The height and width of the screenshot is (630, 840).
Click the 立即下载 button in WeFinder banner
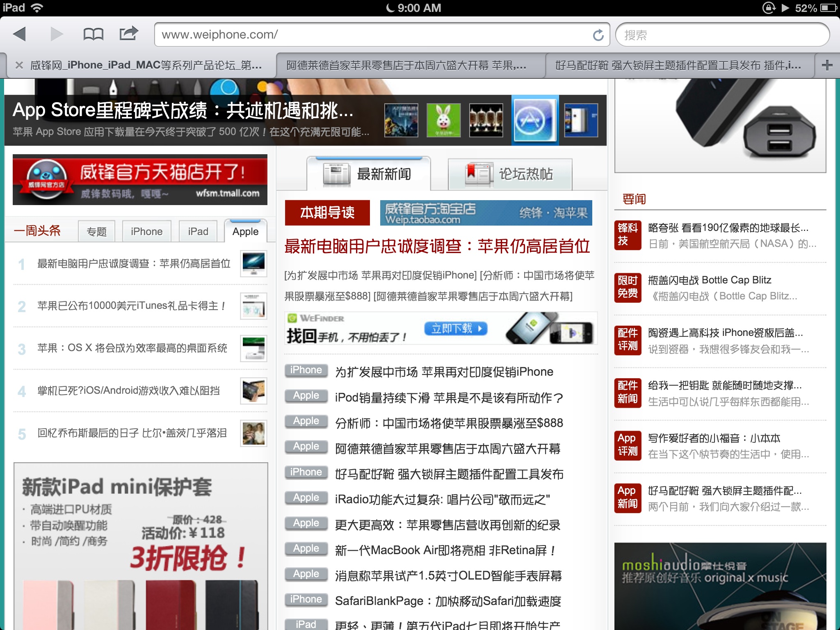(x=455, y=329)
